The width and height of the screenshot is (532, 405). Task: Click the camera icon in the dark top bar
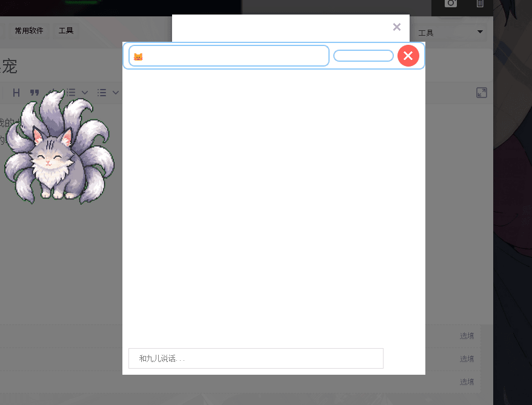tap(451, 4)
